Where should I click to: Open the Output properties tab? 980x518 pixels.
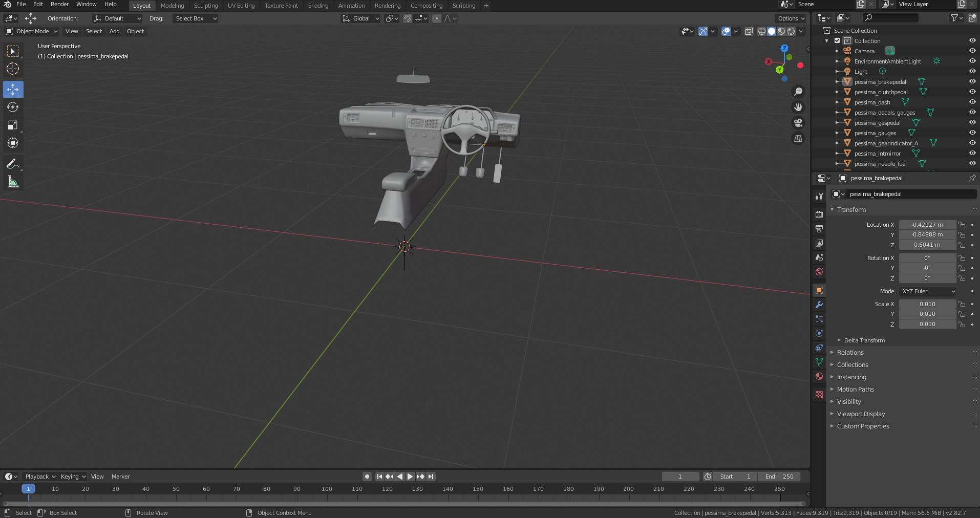(819, 228)
